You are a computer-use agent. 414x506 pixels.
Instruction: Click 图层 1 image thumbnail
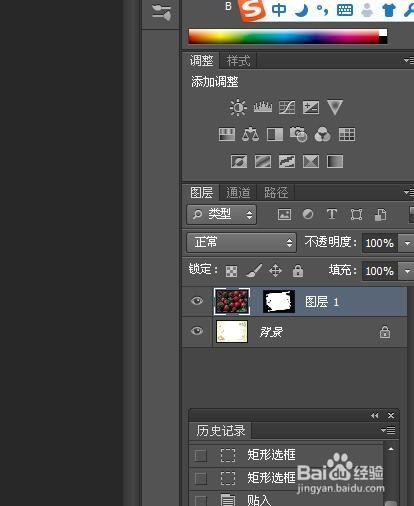(232, 301)
